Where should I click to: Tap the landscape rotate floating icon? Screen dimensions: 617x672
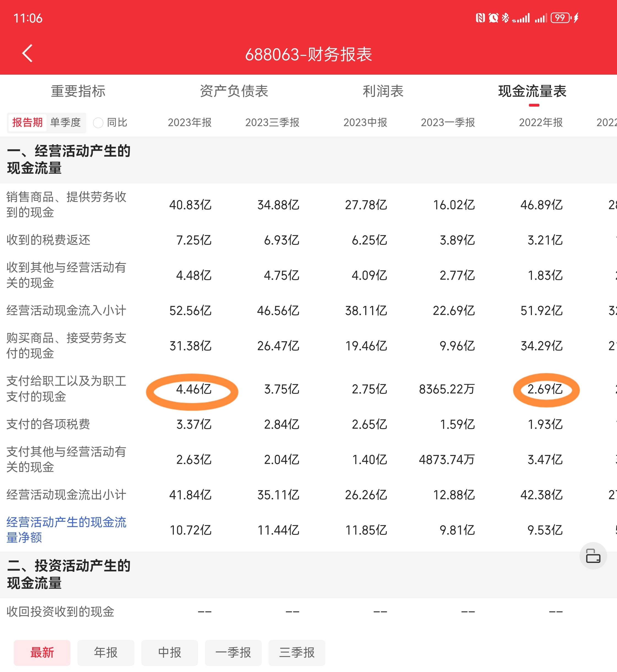click(x=593, y=556)
